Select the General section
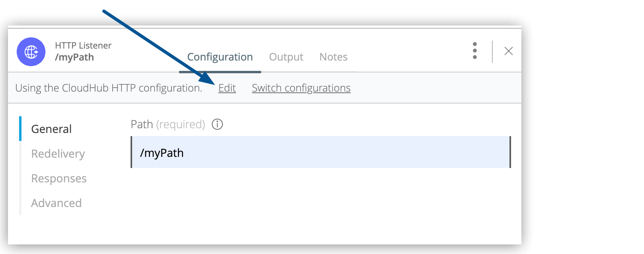The image size is (644, 254). [51, 129]
